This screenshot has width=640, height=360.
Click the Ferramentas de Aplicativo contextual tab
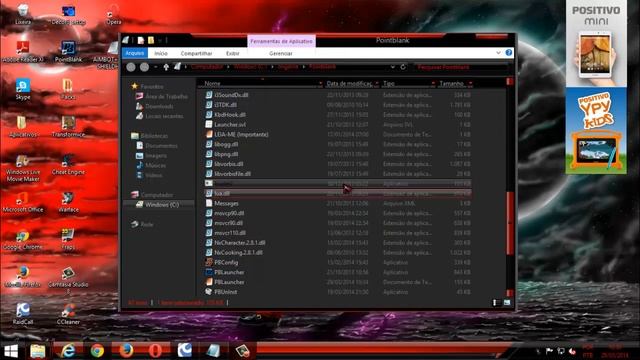point(281,41)
